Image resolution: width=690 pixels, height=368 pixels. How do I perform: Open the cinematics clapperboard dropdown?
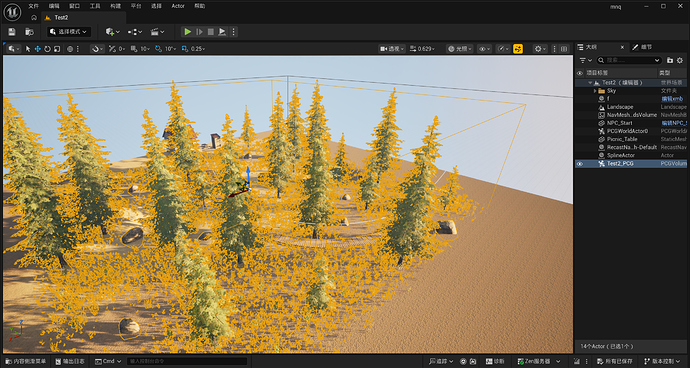tap(158, 32)
